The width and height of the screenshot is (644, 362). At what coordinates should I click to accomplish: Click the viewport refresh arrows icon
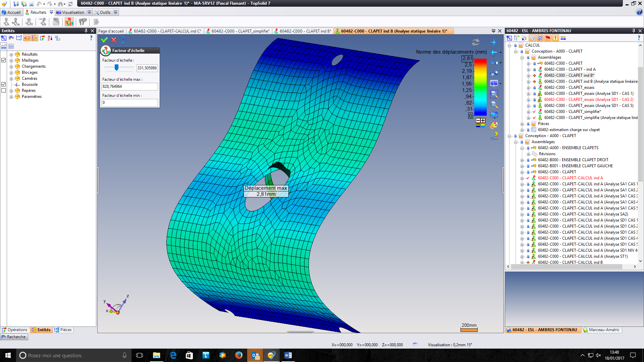[x=476, y=42]
